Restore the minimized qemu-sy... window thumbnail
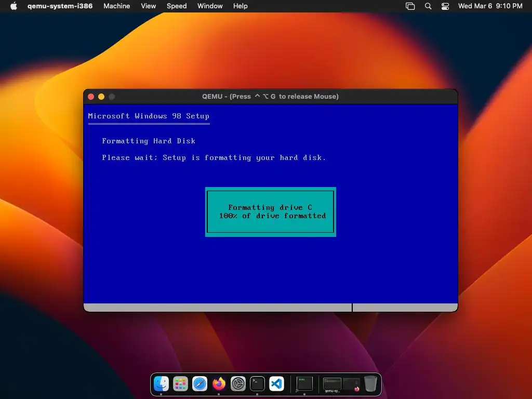This screenshot has width=532, height=399. (x=332, y=385)
